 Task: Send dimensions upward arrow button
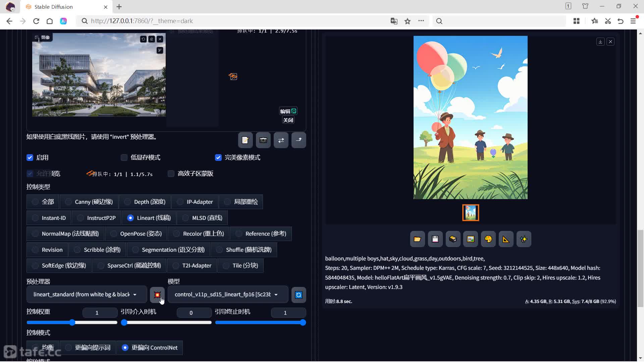[x=299, y=140]
